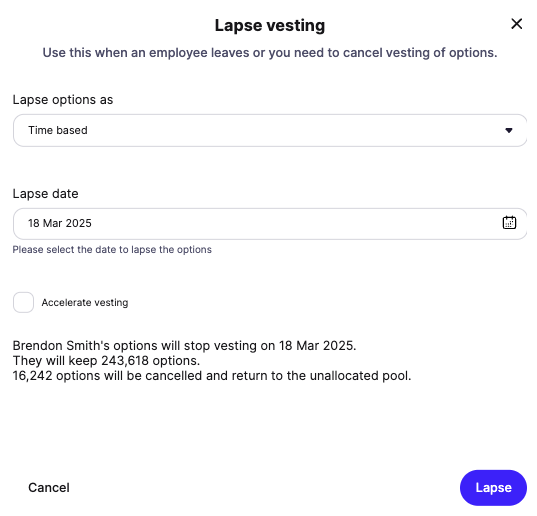This screenshot has height=516, width=537.
Task: Click the 'Brendon Smith's options will stop vesting' line
Action: tap(184, 346)
